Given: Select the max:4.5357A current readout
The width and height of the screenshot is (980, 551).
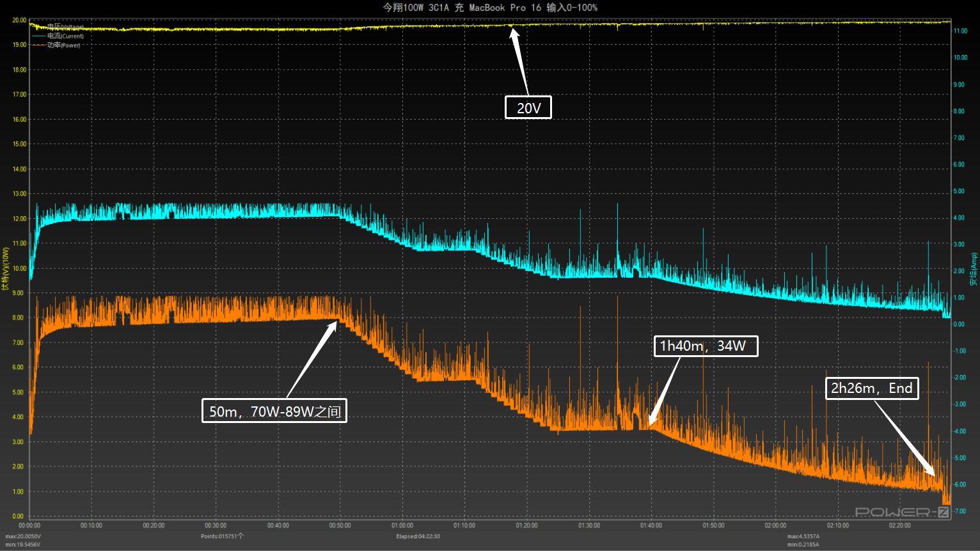Looking at the screenshot, I should [803, 536].
